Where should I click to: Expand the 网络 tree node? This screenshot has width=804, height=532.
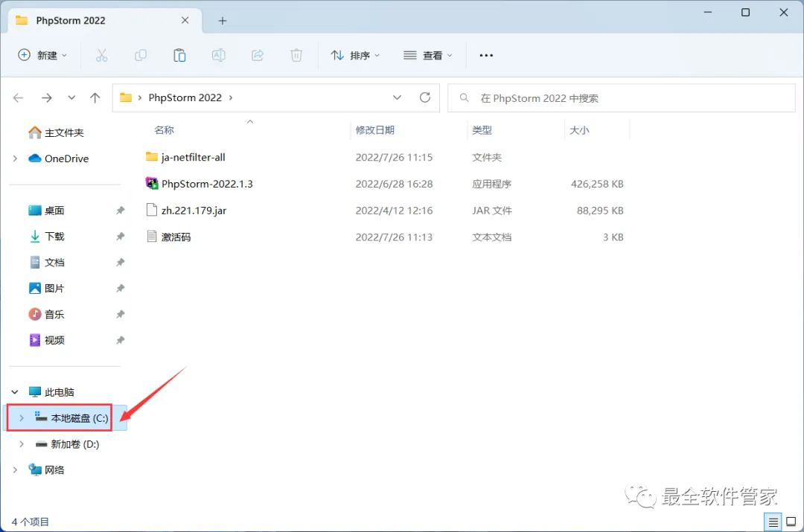pos(16,470)
